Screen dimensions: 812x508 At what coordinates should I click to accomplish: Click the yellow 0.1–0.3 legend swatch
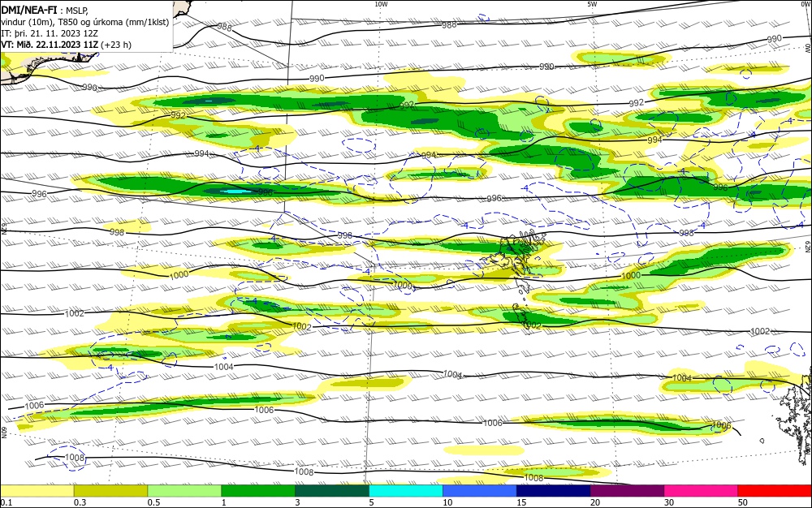pyautogui.click(x=37, y=491)
